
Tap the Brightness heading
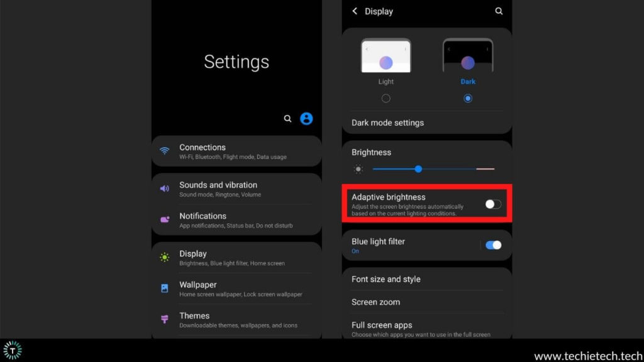tap(371, 152)
